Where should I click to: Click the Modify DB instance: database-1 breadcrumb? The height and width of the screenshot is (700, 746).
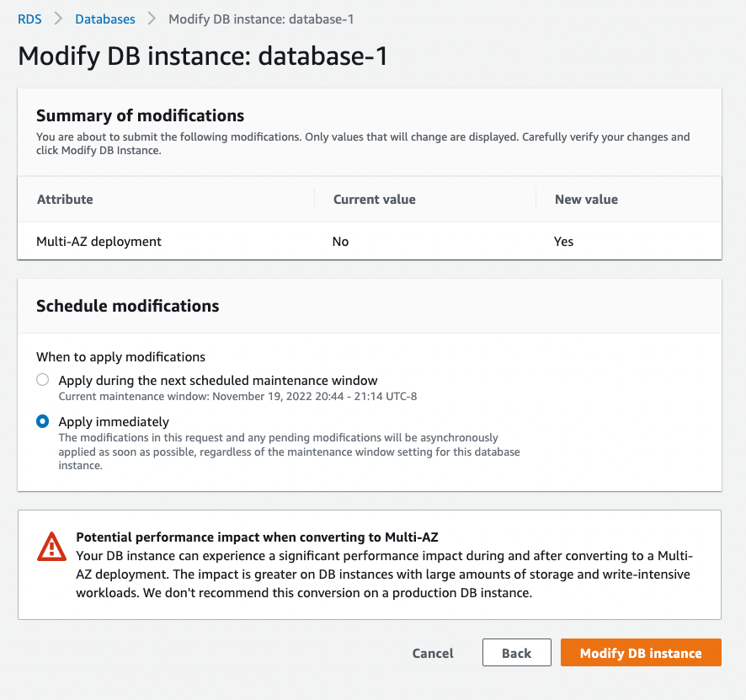261,19
